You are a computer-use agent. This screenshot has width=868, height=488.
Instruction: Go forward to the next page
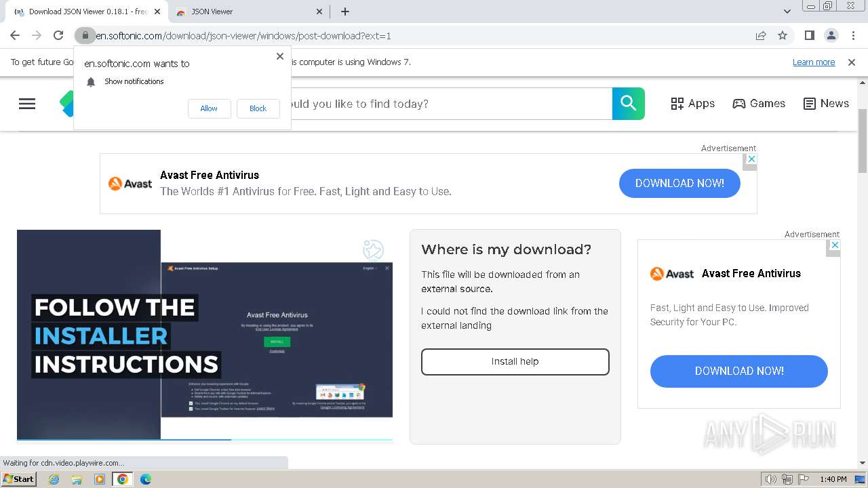coord(37,35)
